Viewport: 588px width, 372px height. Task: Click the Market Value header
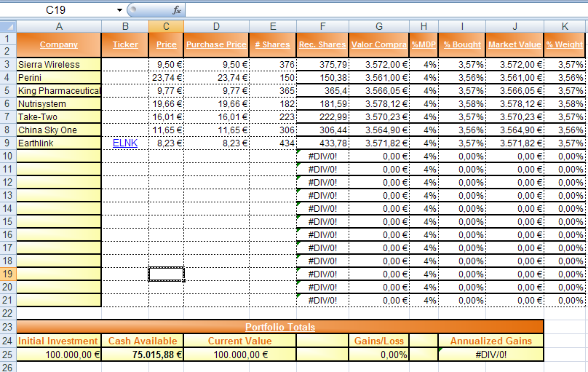click(x=514, y=44)
